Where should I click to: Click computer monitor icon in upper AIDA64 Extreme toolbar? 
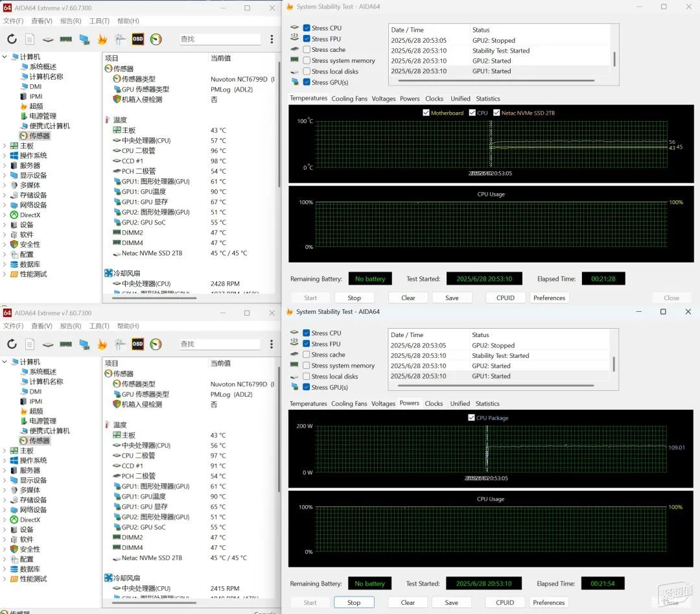(84, 40)
